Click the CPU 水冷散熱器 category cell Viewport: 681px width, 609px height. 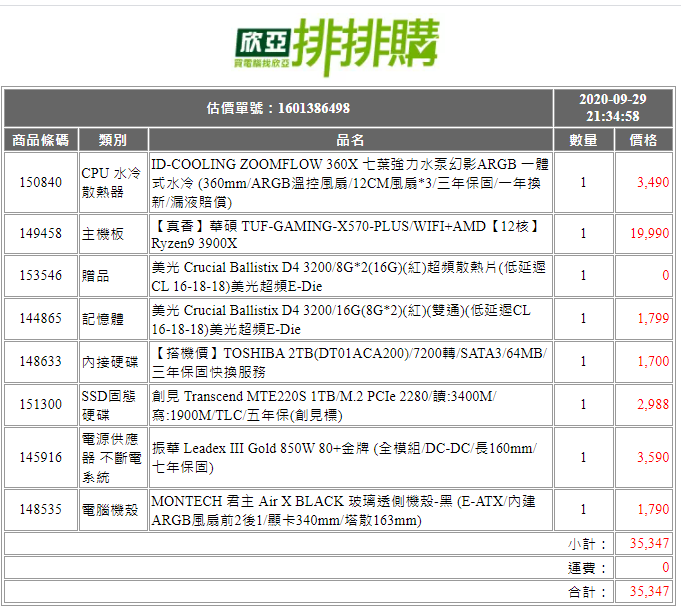tap(113, 182)
